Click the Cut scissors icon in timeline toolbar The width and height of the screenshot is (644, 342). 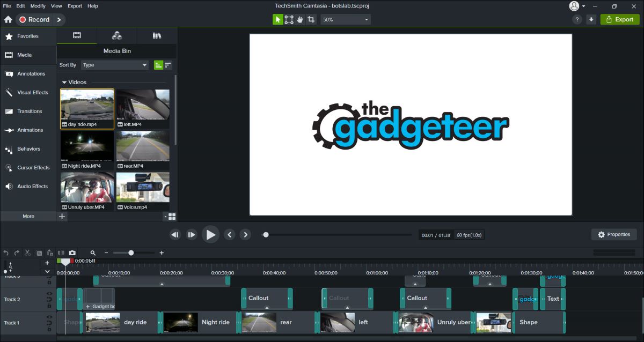[x=27, y=252]
